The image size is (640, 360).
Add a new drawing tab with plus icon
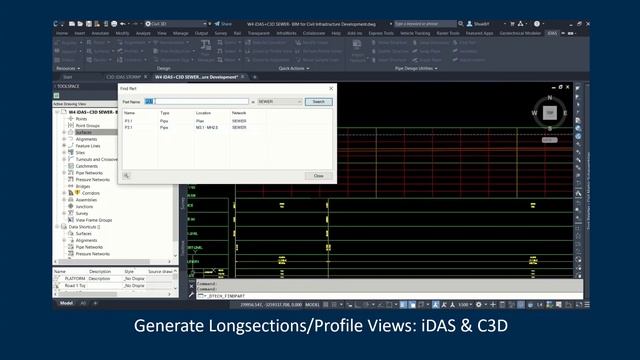pos(255,77)
